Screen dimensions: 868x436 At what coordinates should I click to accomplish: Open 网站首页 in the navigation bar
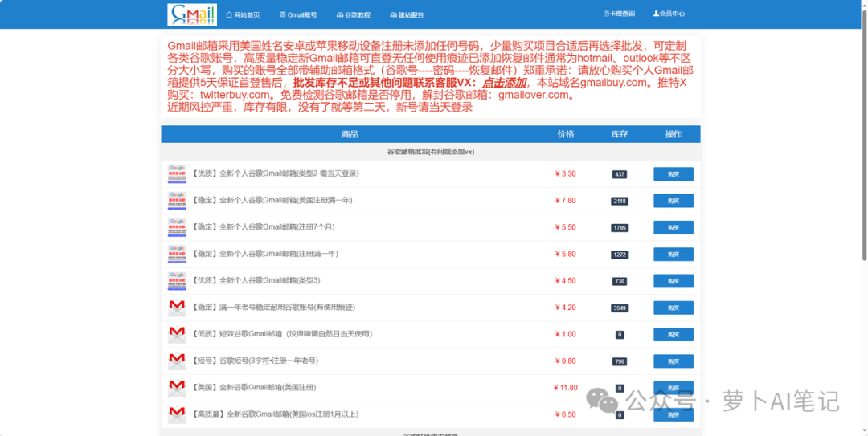point(243,15)
